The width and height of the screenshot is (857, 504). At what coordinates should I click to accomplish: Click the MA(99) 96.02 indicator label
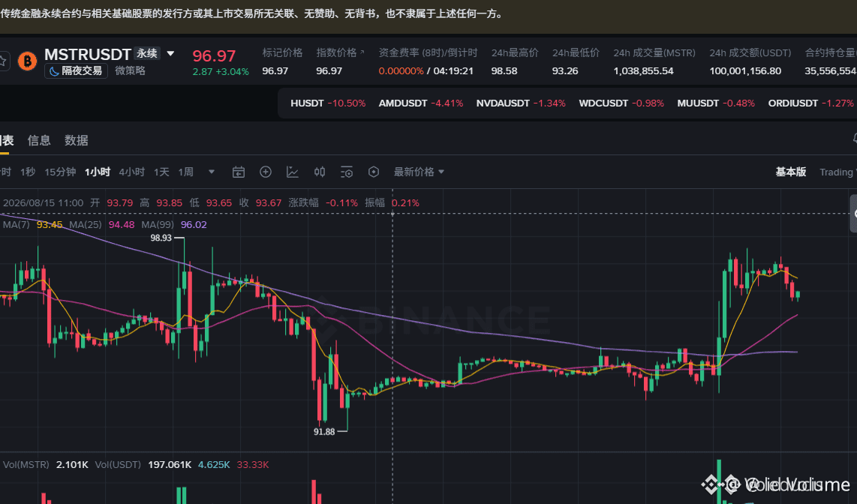coord(174,224)
